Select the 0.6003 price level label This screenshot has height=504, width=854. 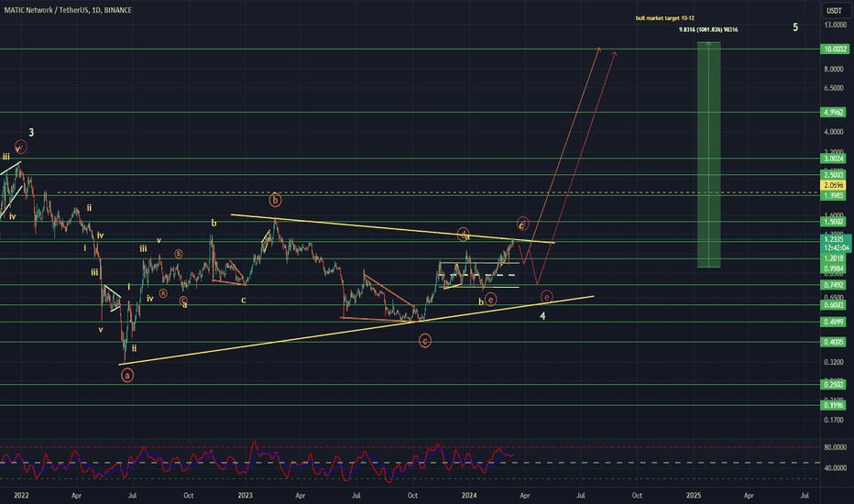click(835, 305)
